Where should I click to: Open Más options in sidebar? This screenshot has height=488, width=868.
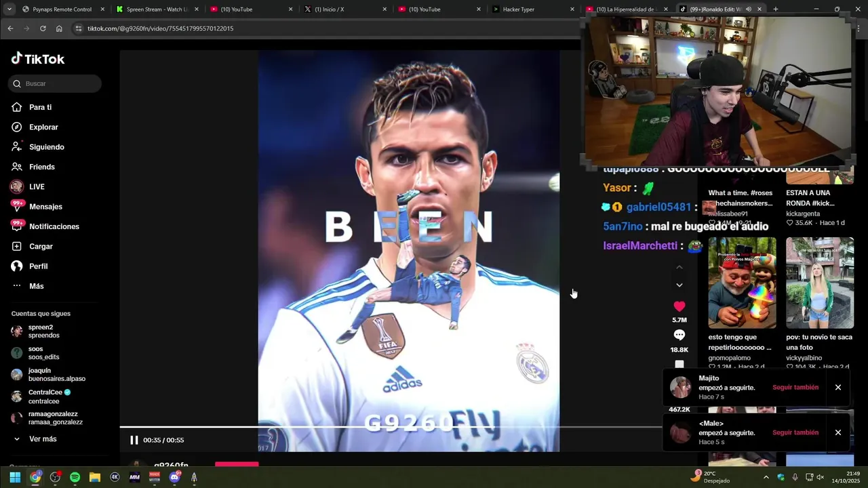[x=36, y=286]
